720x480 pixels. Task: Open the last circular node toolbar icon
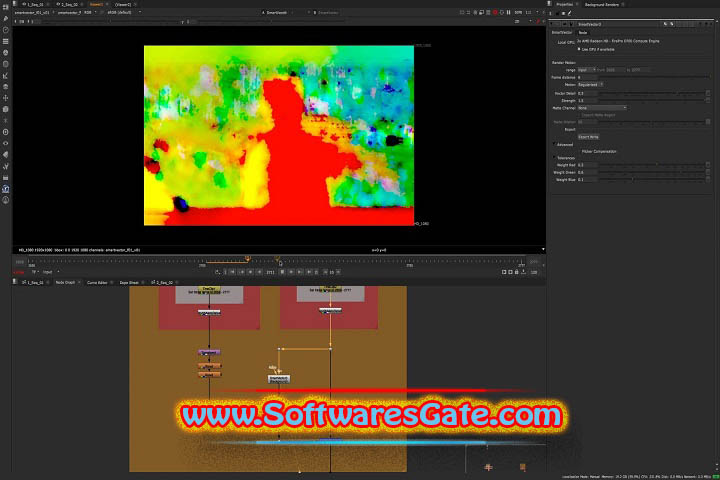coord(6,200)
